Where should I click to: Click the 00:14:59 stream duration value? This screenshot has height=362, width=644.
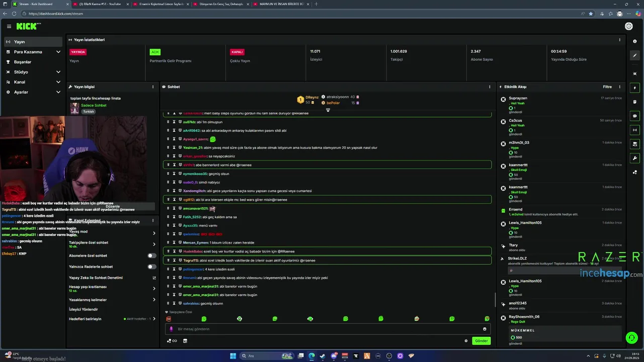click(x=558, y=51)
